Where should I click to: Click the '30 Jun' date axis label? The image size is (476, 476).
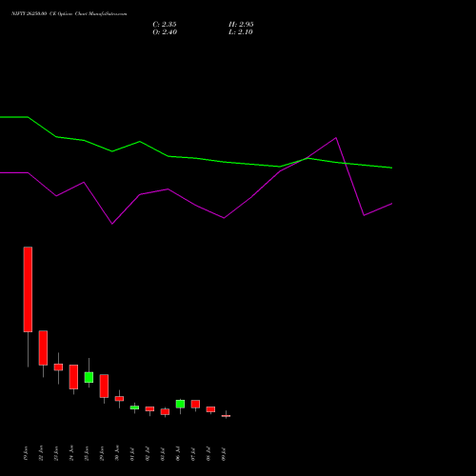coord(117,453)
